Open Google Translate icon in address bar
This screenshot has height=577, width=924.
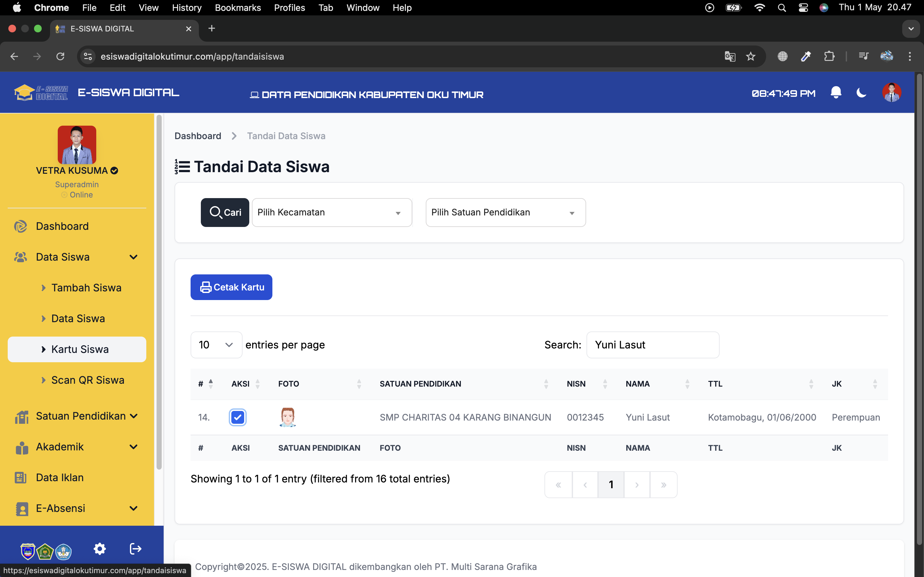click(x=730, y=56)
